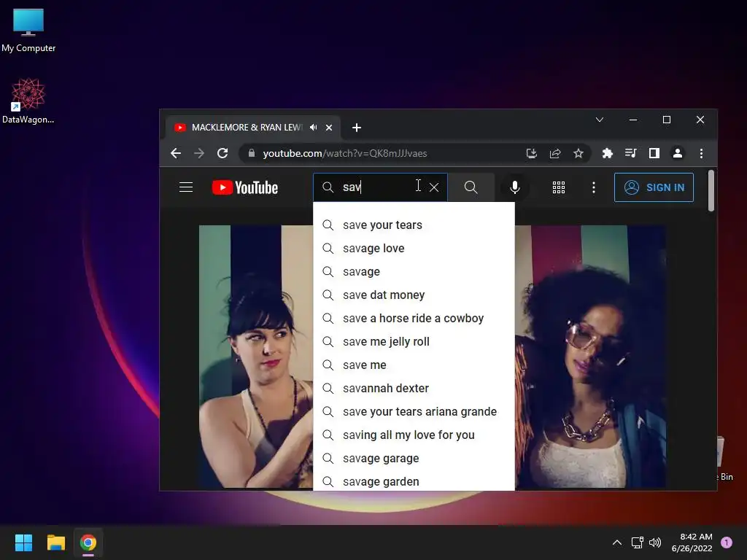Open the Windows Start menu
Viewport: 747px width, 560px height.
coord(23,542)
